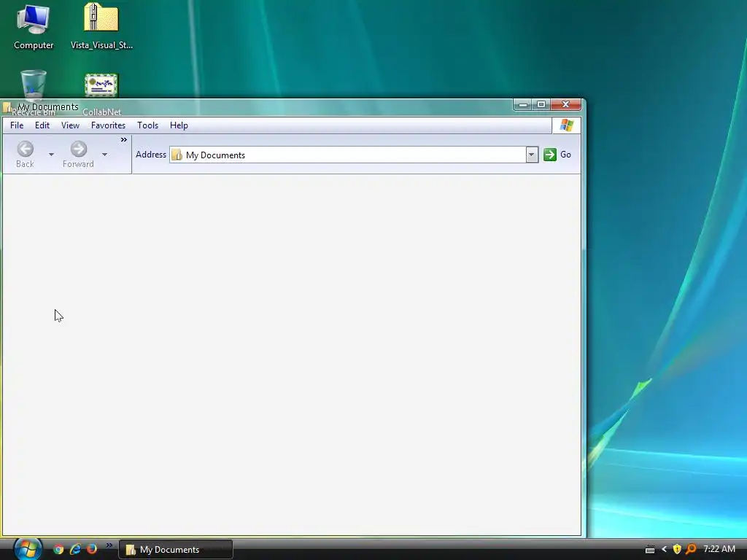Expand the Quick Launch overflow chevron
This screenshot has height=560, width=747.
tap(109, 545)
